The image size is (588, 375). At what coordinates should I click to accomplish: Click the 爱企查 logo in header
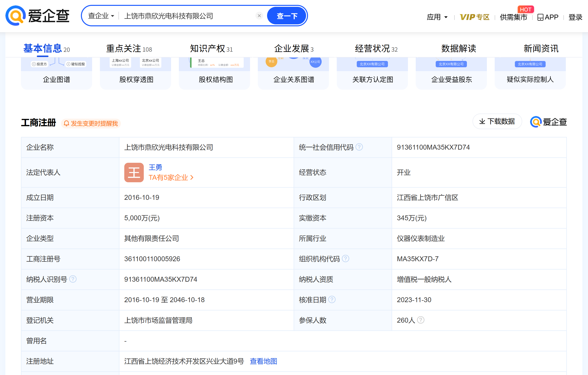(37, 16)
